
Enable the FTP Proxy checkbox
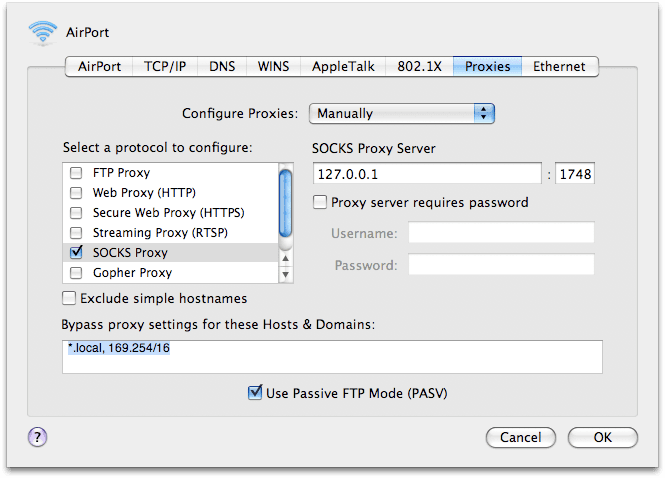tap(76, 173)
